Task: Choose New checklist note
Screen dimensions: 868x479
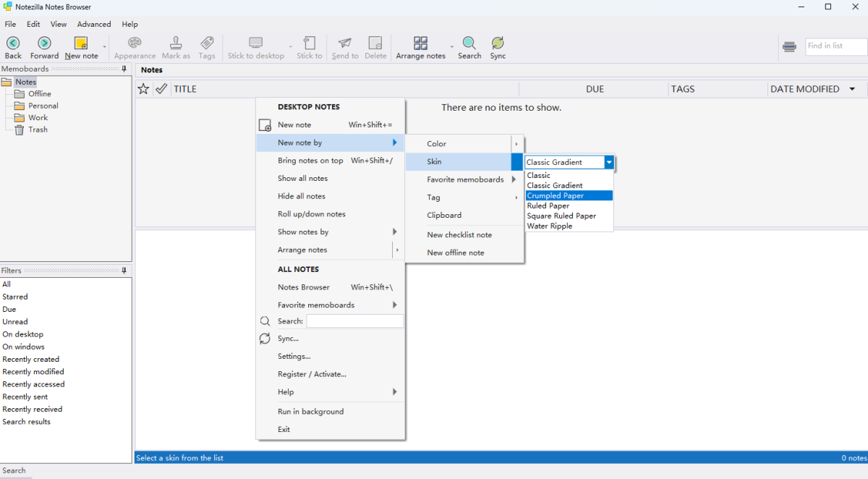Action: [459, 234]
